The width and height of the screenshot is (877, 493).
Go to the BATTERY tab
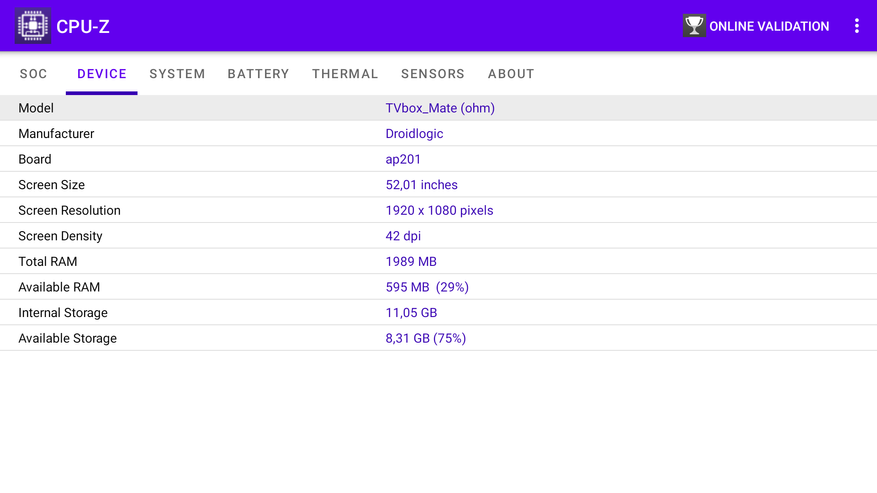click(x=258, y=74)
